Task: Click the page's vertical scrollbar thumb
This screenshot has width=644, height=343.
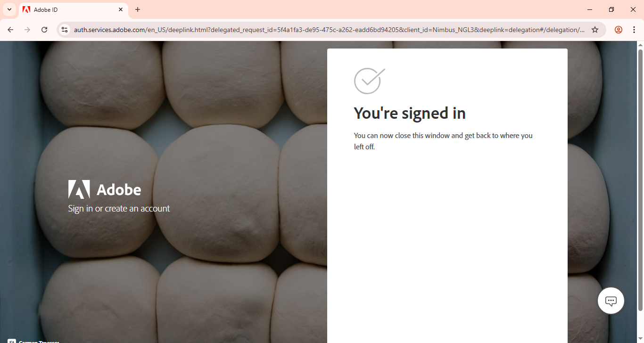Action: (640, 180)
